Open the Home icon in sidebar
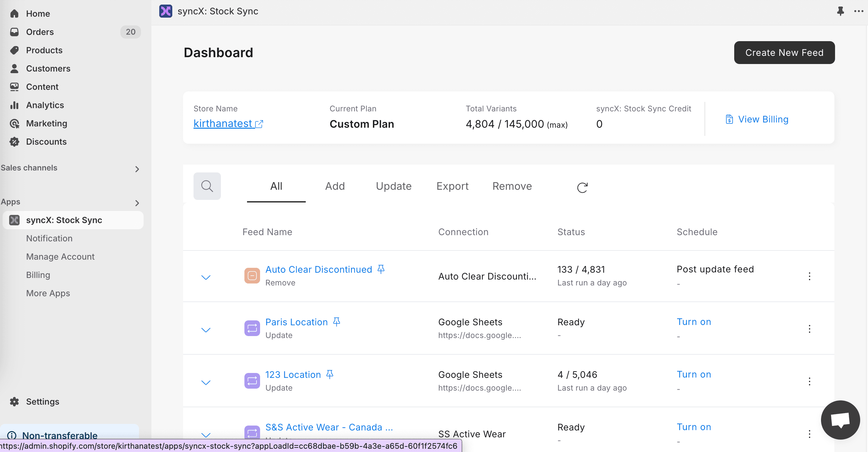The image size is (868, 452). pyautogui.click(x=14, y=13)
